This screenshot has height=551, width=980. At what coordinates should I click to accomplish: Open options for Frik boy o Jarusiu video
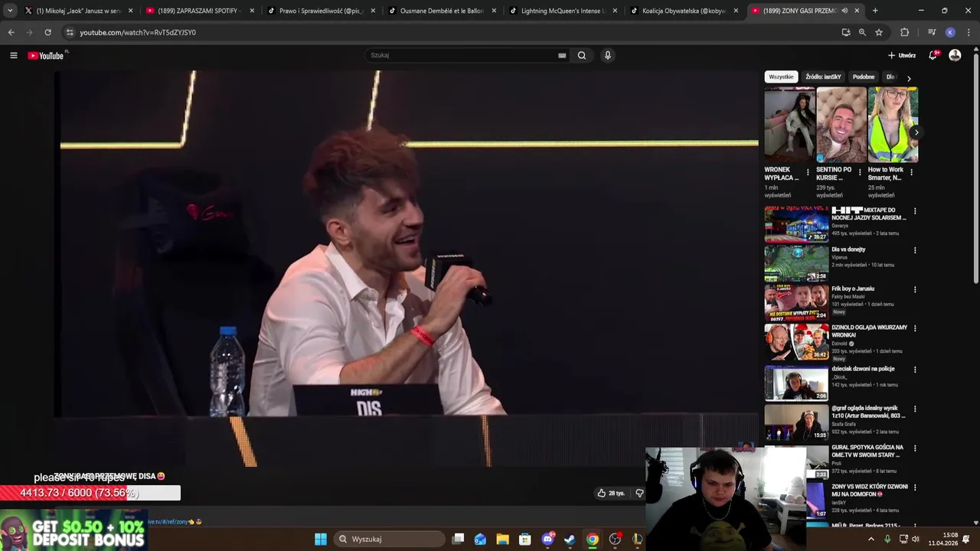point(914,289)
